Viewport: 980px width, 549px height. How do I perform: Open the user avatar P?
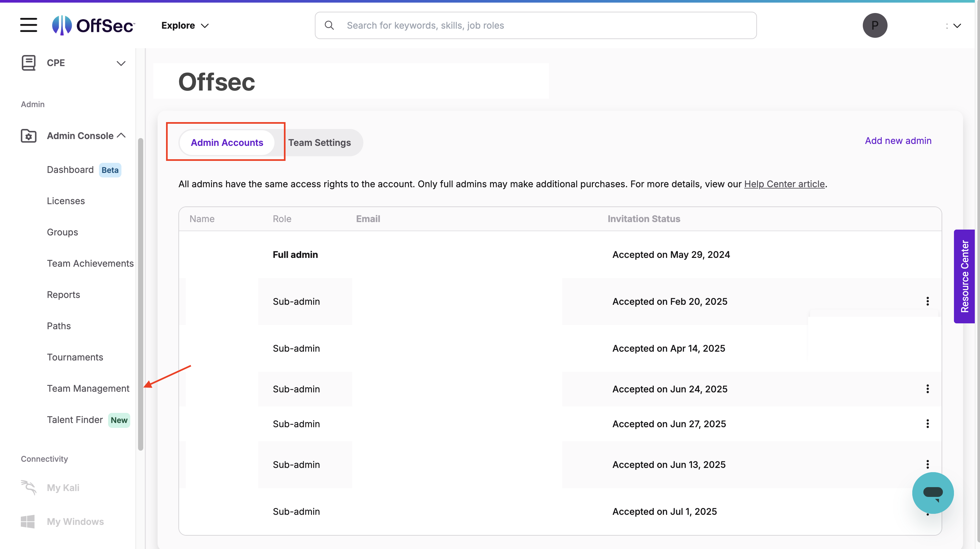pyautogui.click(x=875, y=25)
